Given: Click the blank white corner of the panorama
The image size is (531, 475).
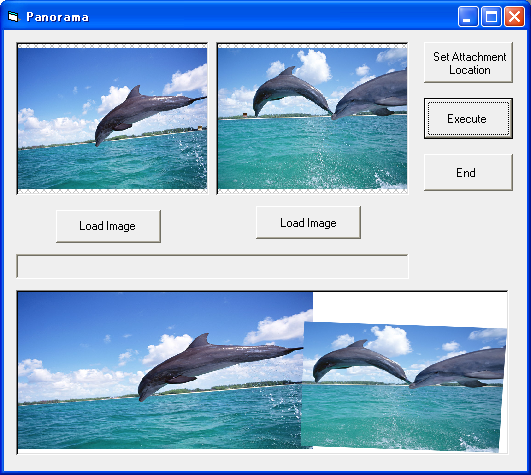Looking at the screenshot, I should [x=410, y=307].
